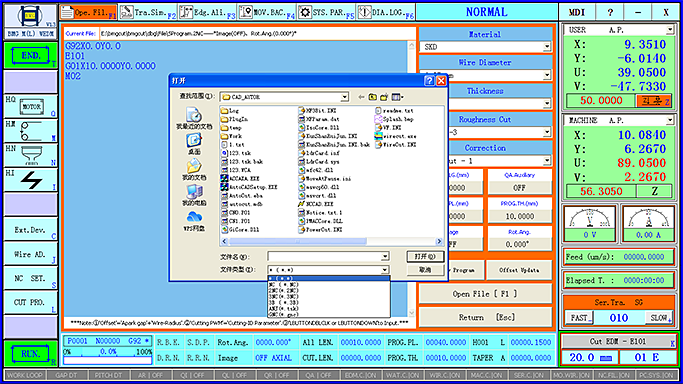Toggle WAT.C.|ON switch
This screenshot has width=683, height=384.
coord(403,375)
